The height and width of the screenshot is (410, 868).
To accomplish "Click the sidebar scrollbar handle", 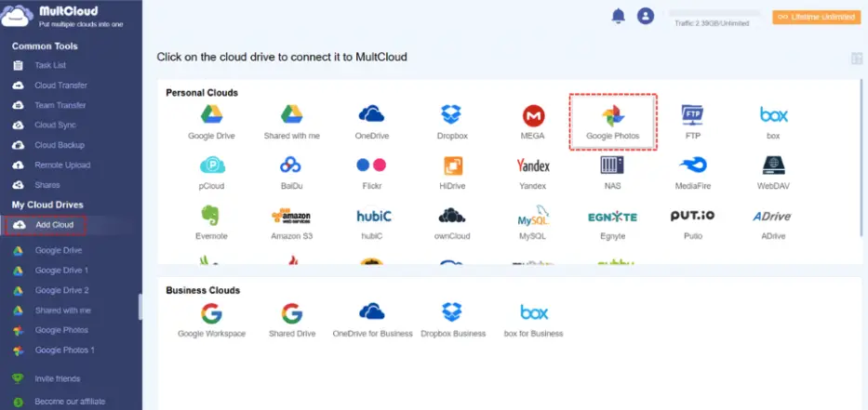I will click(x=140, y=307).
